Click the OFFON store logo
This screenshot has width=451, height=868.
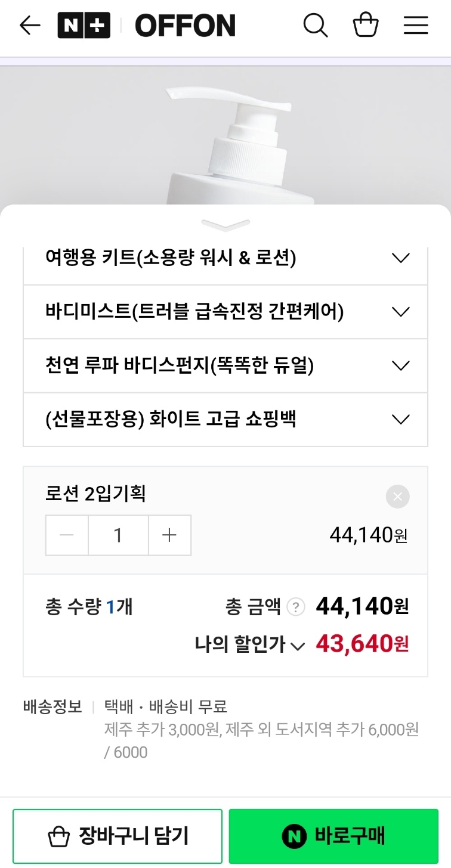(x=185, y=26)
